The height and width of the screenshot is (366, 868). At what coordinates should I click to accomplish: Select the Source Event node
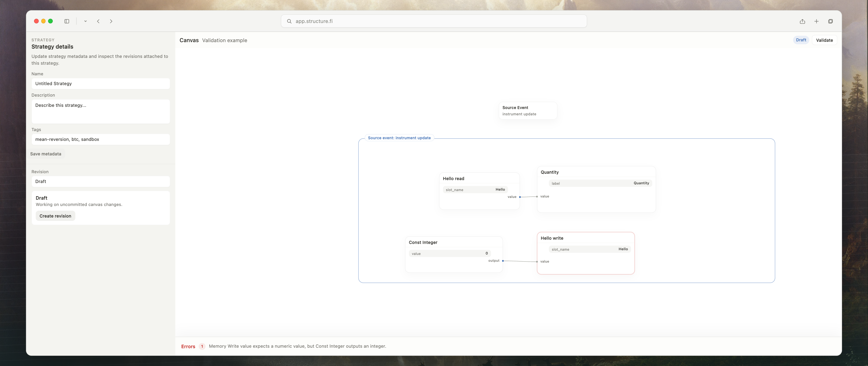[528, 111]
